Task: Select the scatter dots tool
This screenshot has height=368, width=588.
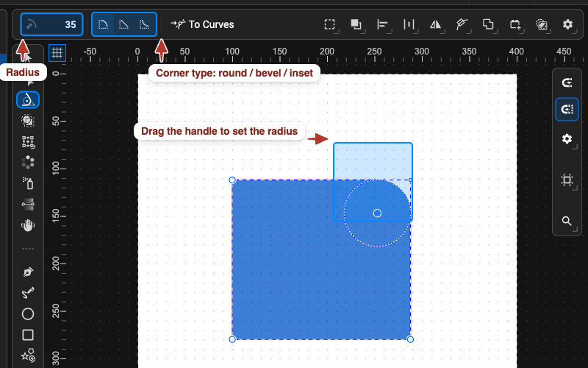Action: 28,163
